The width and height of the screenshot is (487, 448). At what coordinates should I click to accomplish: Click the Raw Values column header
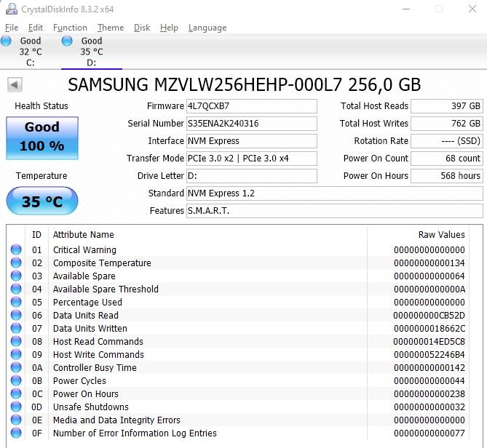pyautogui.click(x=441, y=235)
